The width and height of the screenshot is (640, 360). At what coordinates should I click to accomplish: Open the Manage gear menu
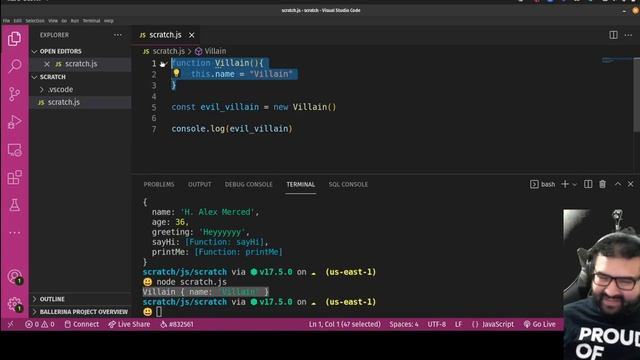[x=15, y=304]
